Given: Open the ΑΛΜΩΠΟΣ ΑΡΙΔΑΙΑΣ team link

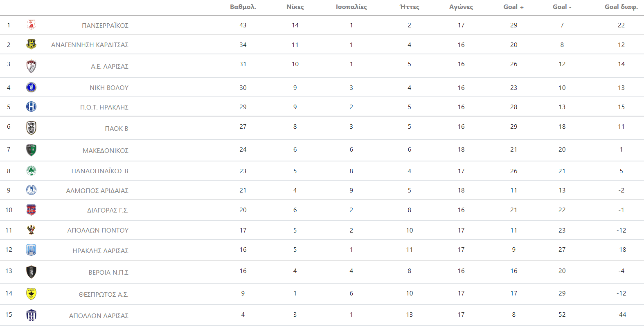Looking at the screenshot, I should pyautogui.click(x=97, y=190).
